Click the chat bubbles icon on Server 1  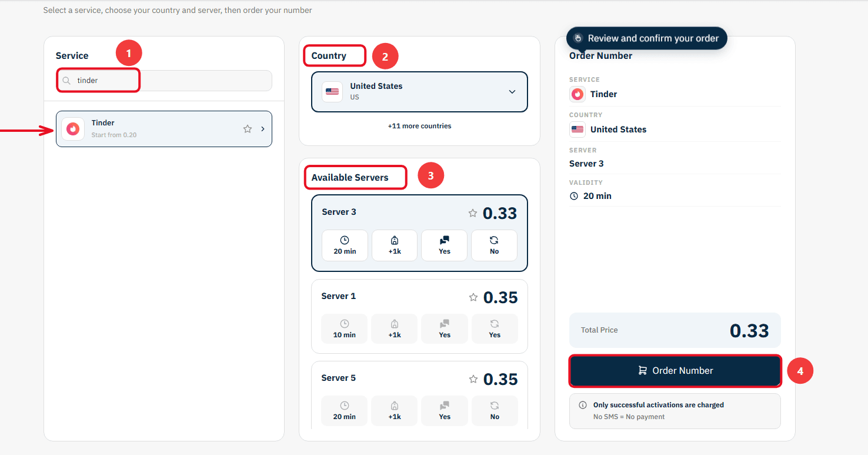[445, 324]
